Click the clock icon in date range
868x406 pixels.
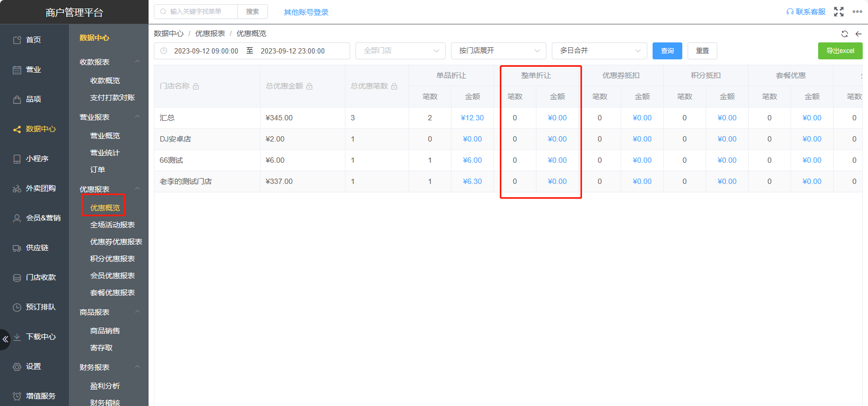164,51
